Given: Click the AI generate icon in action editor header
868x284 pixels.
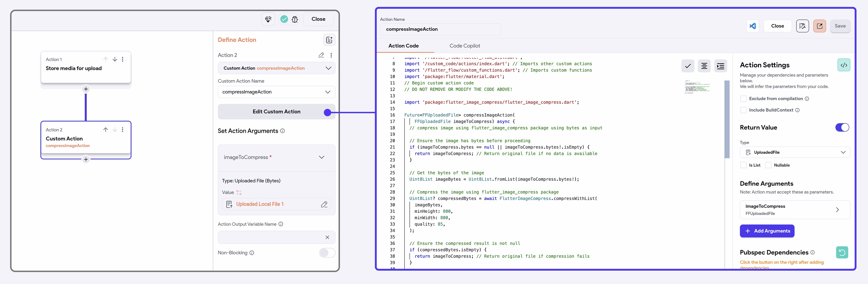Looking at the screenshot, I should click(x=268, y=19).
